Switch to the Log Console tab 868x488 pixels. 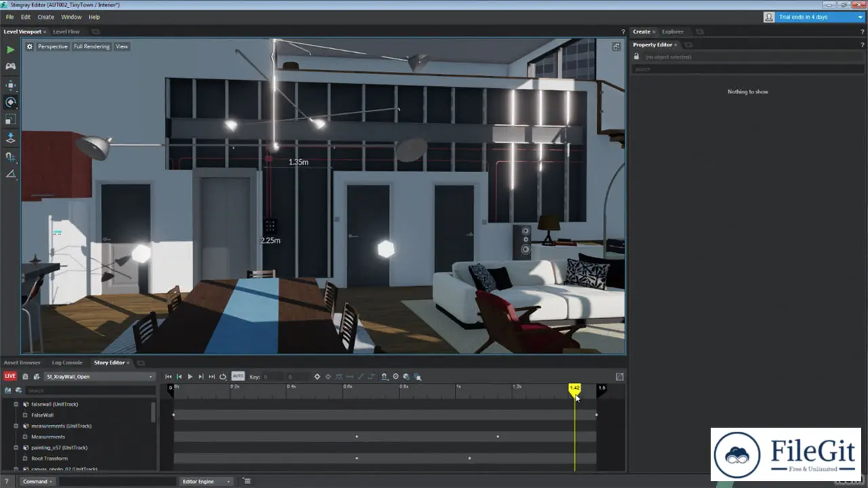tap(67, 363)
